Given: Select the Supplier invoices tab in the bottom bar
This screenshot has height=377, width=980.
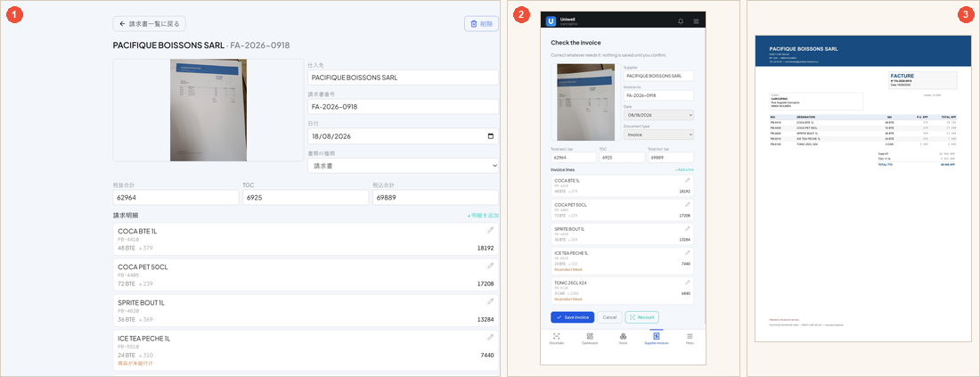Looking at the screenshot, I should 657,339.
